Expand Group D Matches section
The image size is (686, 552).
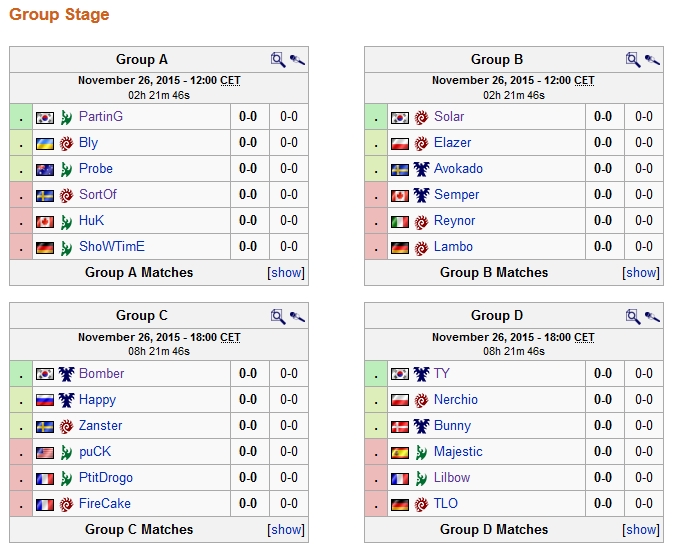point(642,530)
